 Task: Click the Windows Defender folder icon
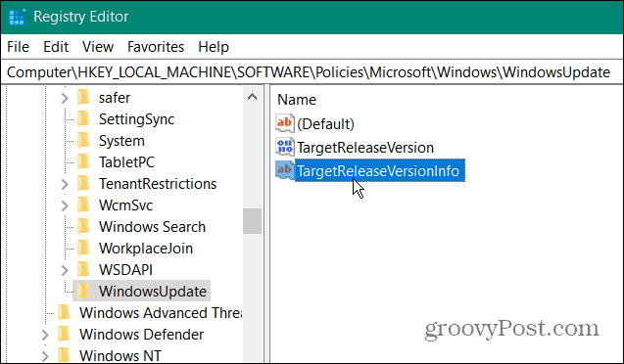click(x=64, y=335)
